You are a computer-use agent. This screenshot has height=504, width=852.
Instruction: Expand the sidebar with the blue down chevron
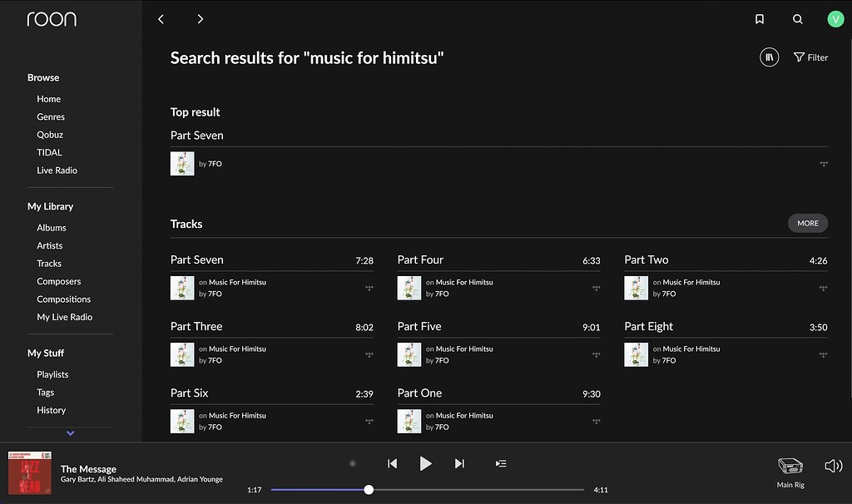(70, 432)
